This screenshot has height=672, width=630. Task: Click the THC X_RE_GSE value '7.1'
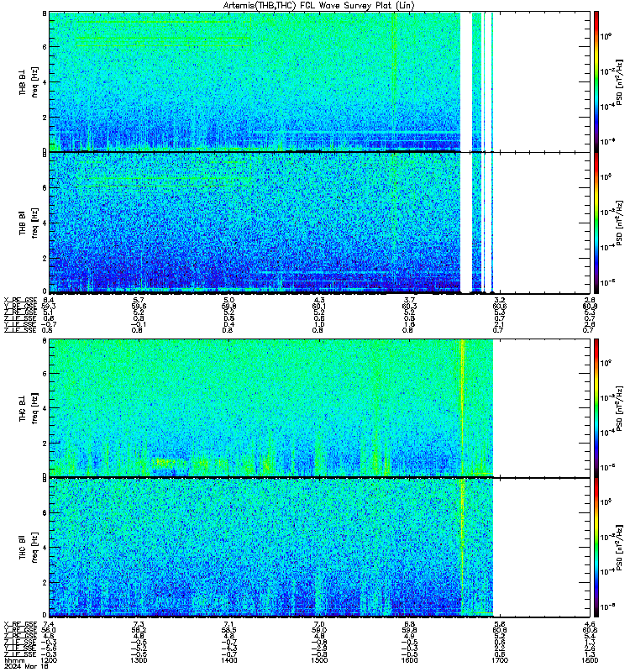(228, 624)
